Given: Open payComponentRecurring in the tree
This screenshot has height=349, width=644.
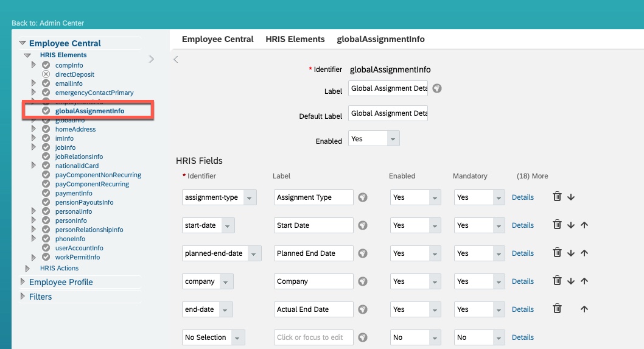Looking at the screenshot, I should 92,184.
